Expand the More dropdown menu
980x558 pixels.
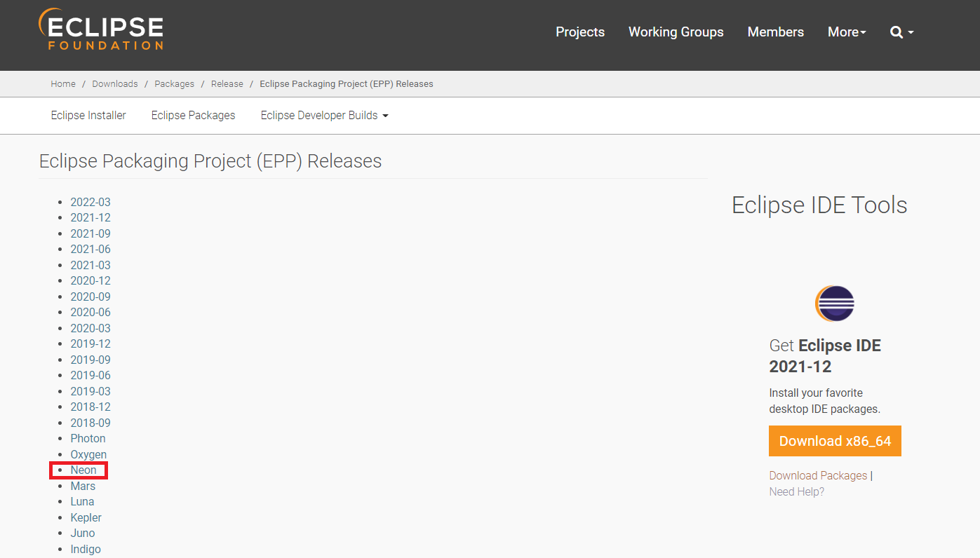847,32
